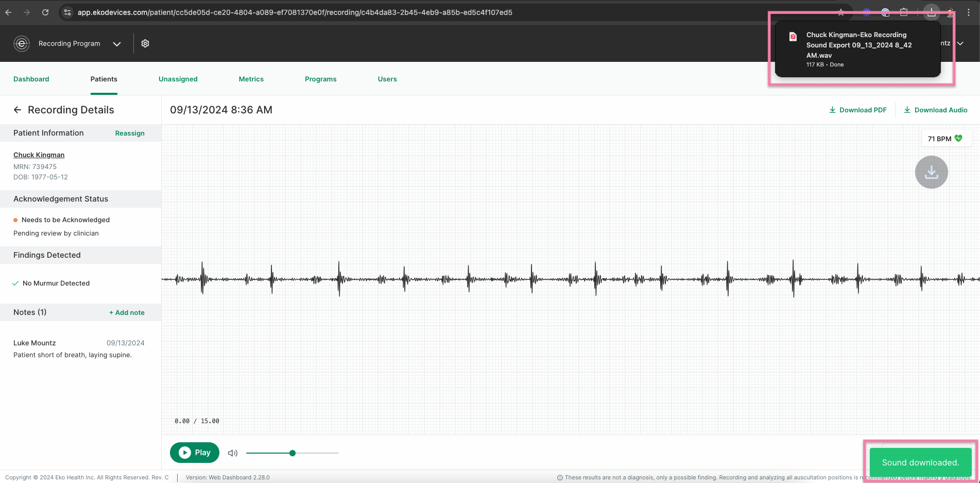Open the browser three-dot menu
This screenshot has width=980, height=483.
click(x=969, y=12)
